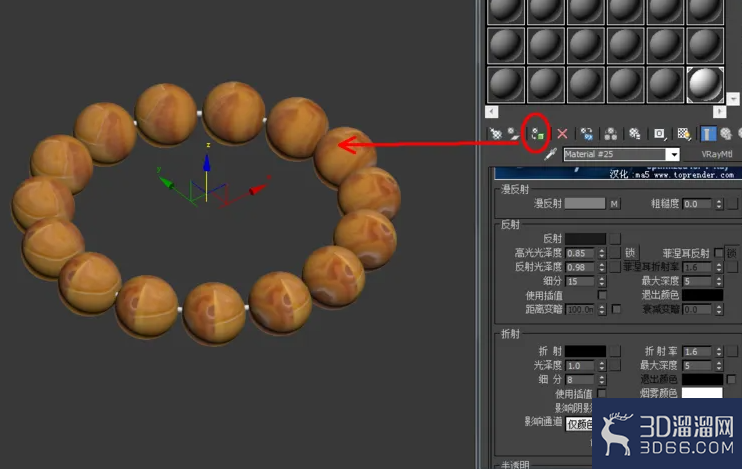Open Material ID Channel flyout
Viewport: 742px width, 469px height.
pos(659,134)
